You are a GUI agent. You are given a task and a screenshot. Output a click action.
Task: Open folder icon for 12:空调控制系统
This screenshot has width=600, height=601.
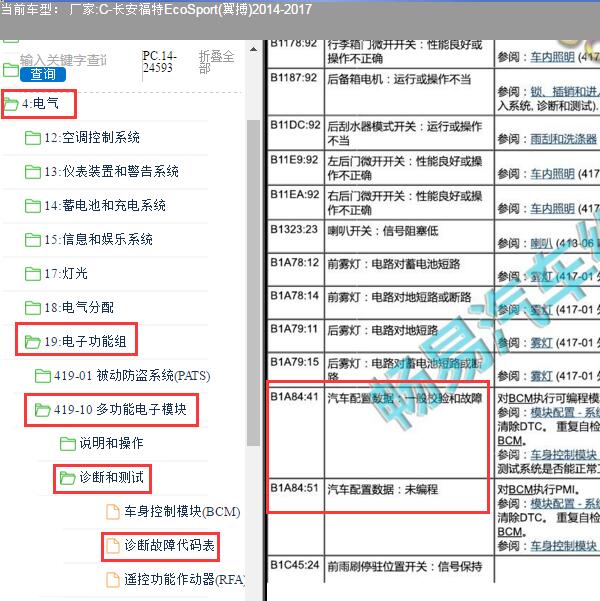(33, 138)
